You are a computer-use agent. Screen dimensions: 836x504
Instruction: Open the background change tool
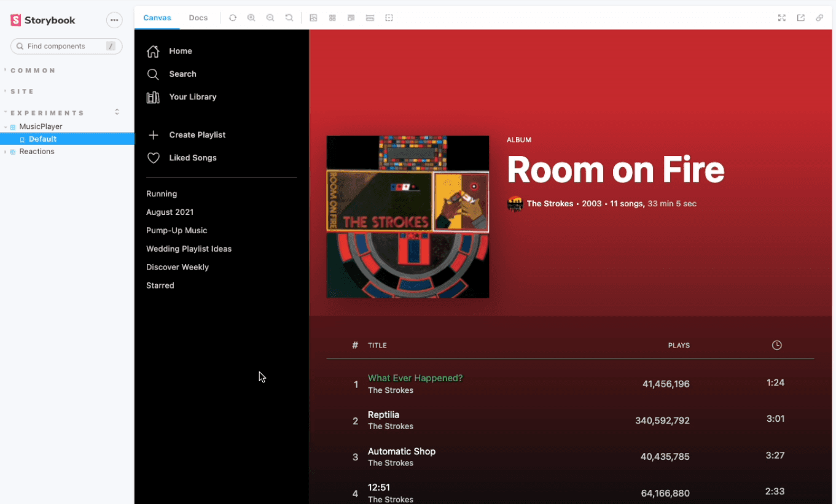[x=313, y=18]
